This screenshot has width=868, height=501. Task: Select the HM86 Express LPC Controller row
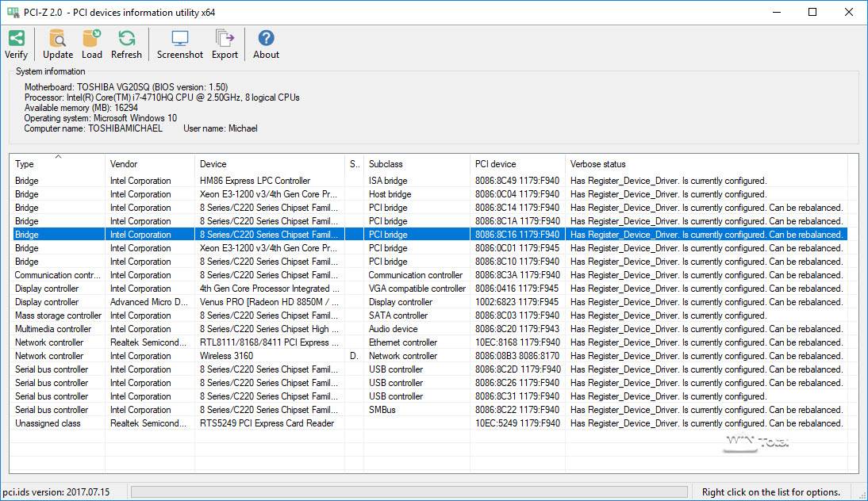[x=255, y=181]
